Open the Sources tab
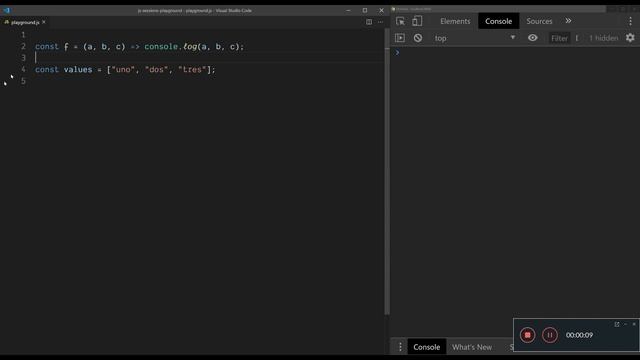 [x=539, y=21]
